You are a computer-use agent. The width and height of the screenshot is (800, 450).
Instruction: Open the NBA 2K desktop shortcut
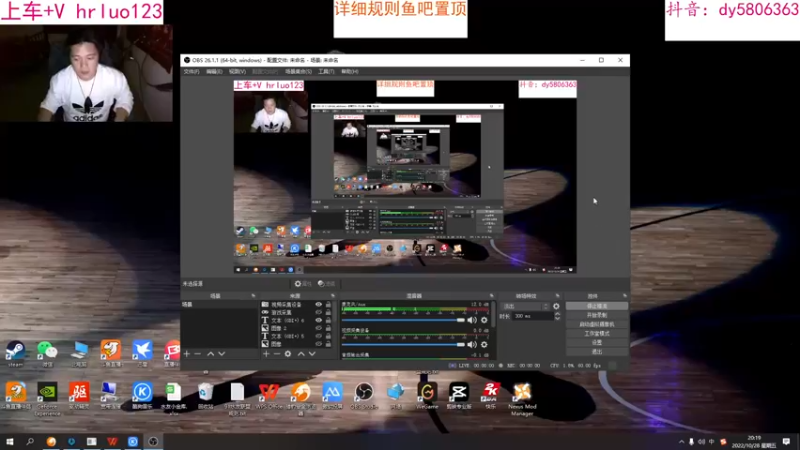click(x=490, y=396)
